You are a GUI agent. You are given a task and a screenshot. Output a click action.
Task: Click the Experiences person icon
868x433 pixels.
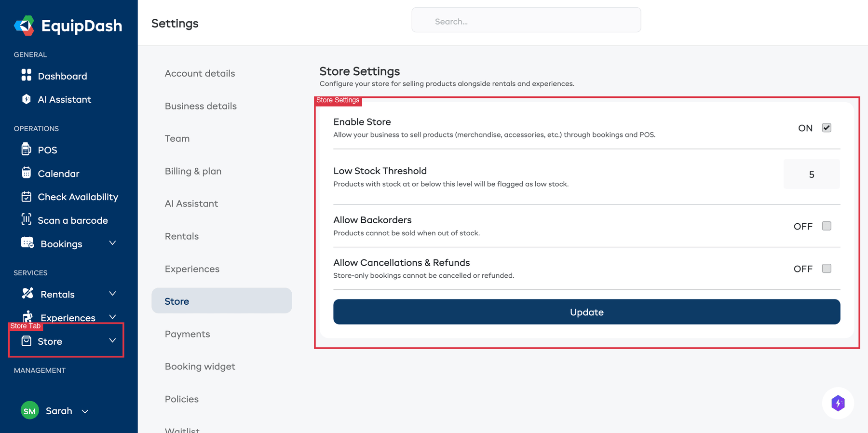(x=27, y=316)
